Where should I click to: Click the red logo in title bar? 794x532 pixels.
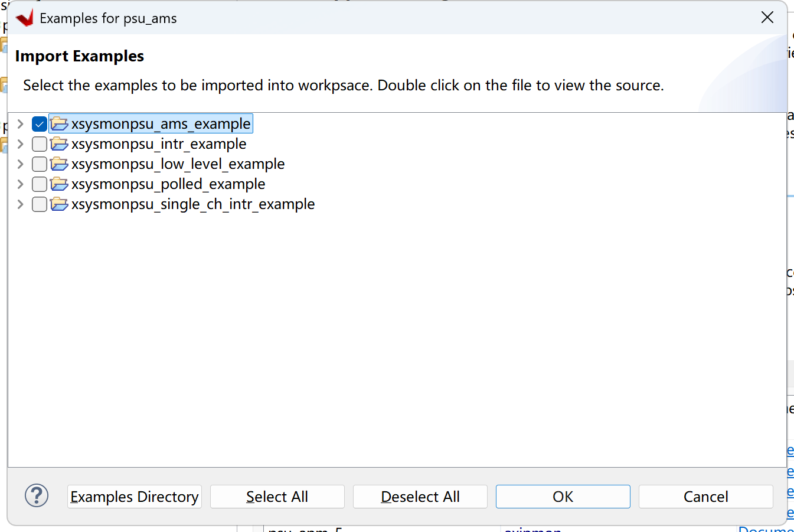click(25, 18)
